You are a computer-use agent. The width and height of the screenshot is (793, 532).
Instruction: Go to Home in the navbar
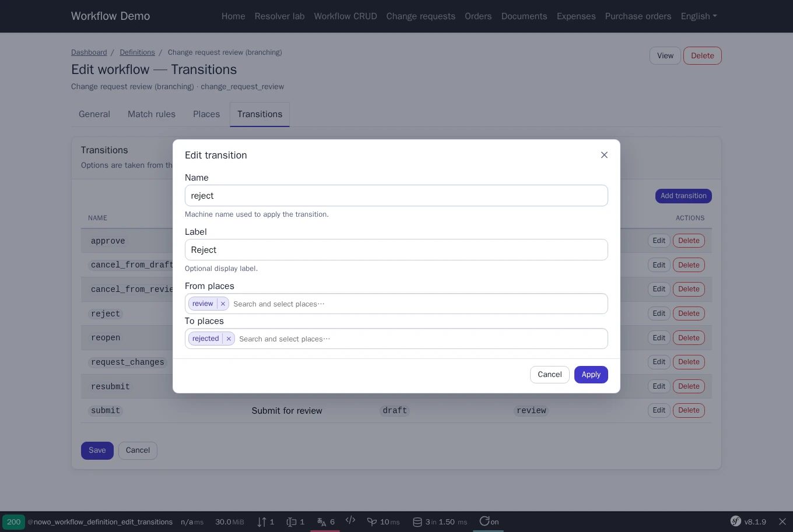233,16
